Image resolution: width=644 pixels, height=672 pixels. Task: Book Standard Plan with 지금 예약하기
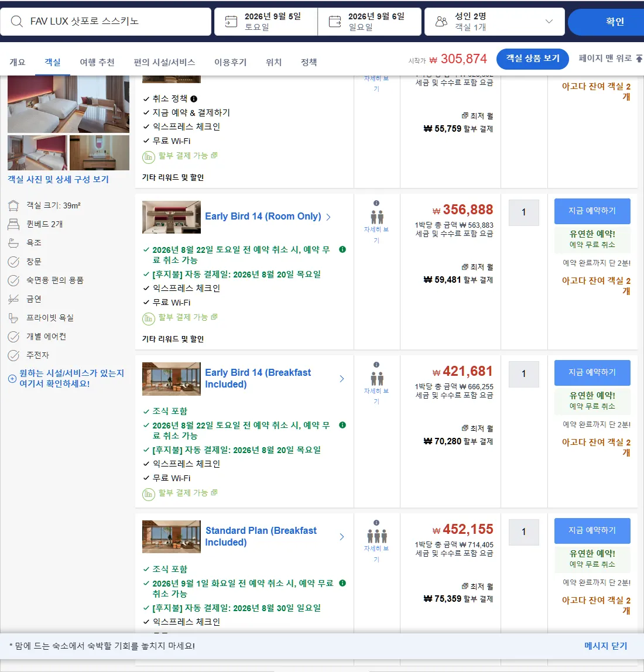click(592, 531)
